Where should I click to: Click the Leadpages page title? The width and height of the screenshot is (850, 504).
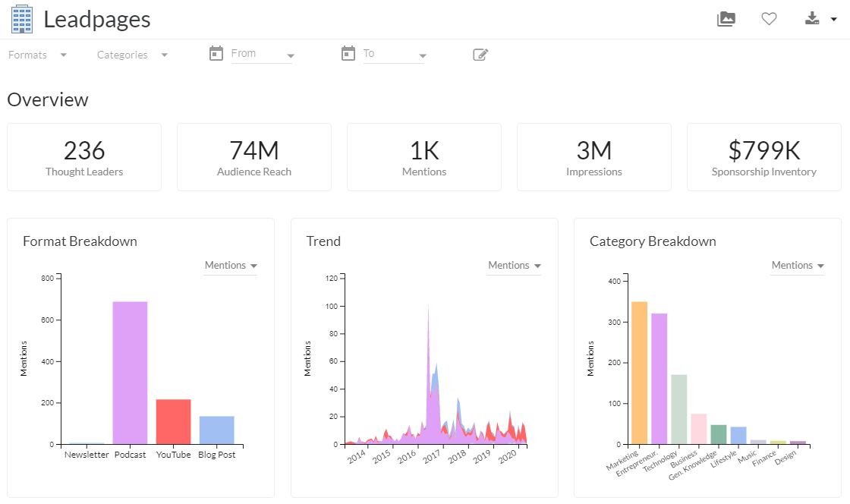97,20
